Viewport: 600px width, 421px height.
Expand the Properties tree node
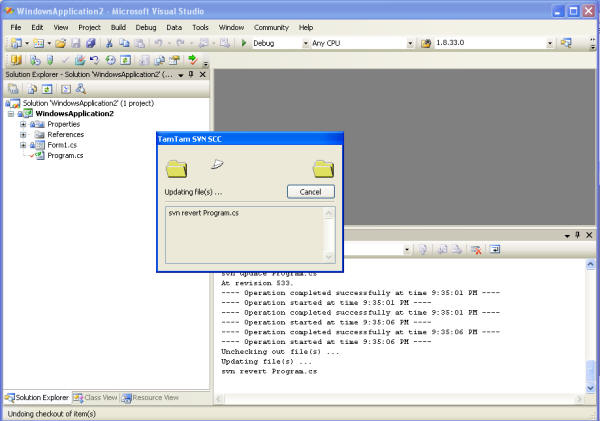click(x=23, y=124)
